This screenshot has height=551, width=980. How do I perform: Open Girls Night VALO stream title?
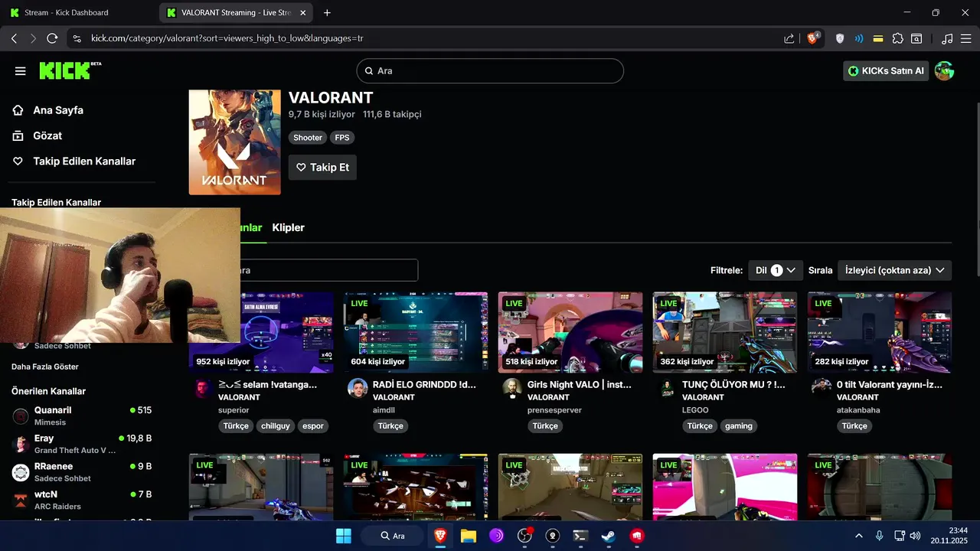coord(580,385)
